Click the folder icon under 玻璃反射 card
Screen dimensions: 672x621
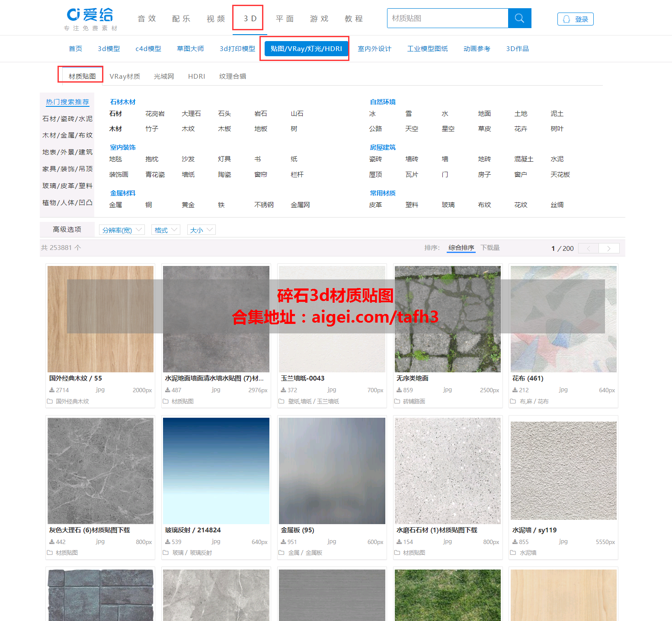tap(166, 553)
